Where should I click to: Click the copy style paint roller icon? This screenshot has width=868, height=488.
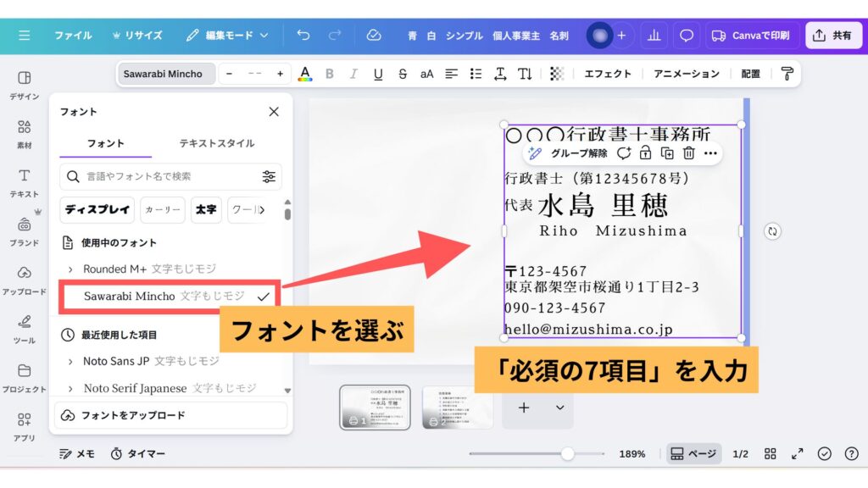pos(787,74)
